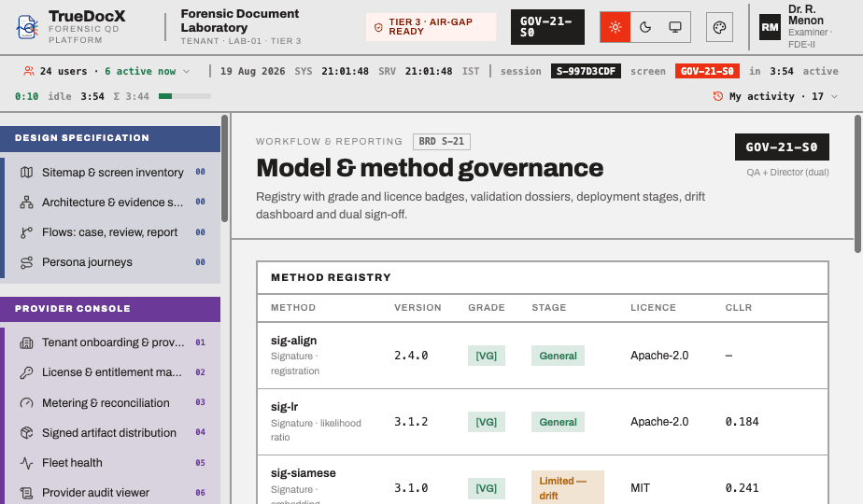Open Tenant onboarding & provisioning
Image resolution: width=863 pixels, height=504 pixels.
[x=112, y=343]
